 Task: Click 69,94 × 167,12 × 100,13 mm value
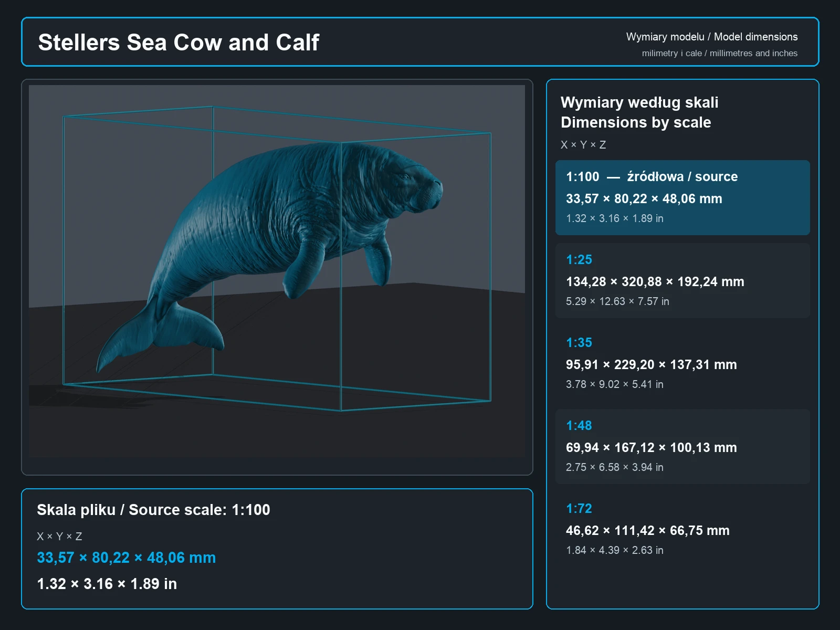(651, 447)
